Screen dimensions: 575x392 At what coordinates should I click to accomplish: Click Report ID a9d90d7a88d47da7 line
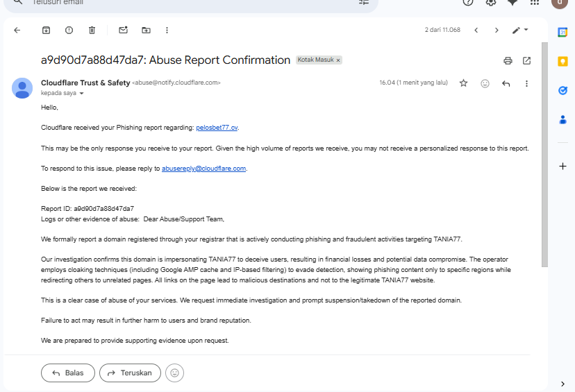pyautogui.click(x=87, y=209)
